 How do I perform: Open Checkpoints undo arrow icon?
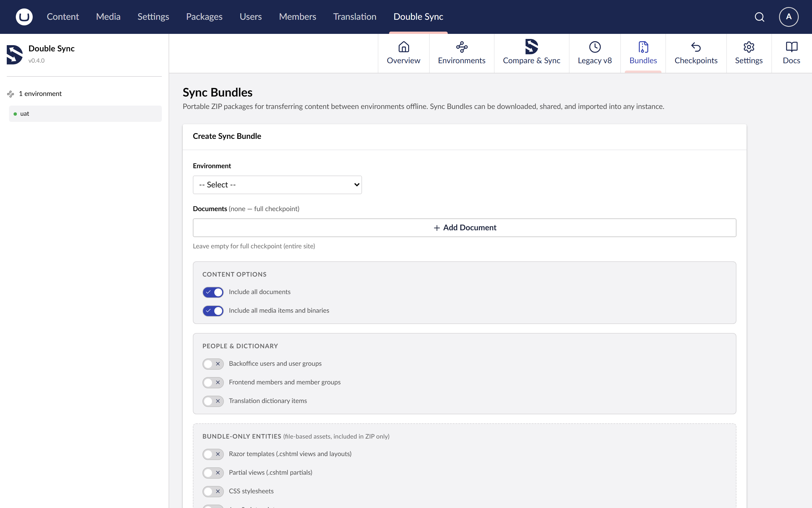[696, 47]
